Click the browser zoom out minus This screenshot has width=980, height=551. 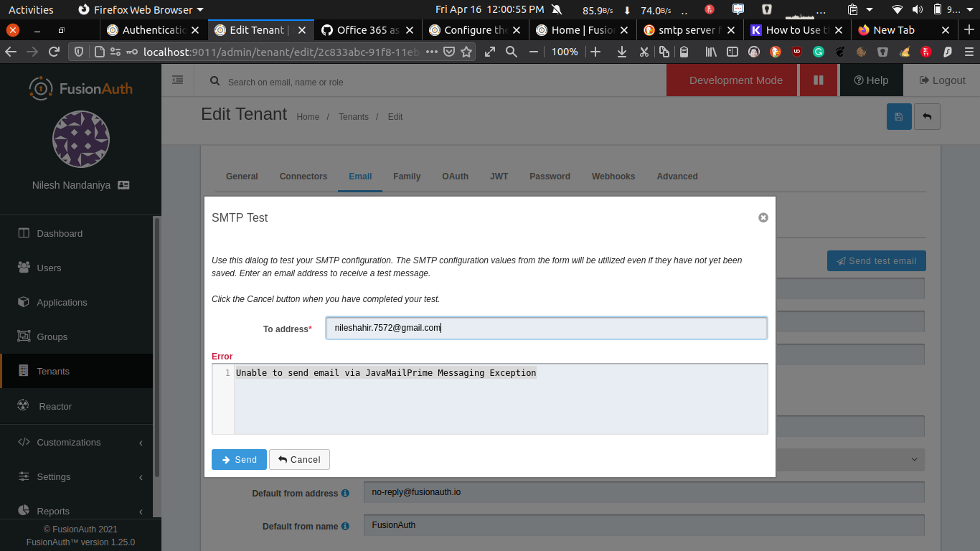tap(534, 52)
